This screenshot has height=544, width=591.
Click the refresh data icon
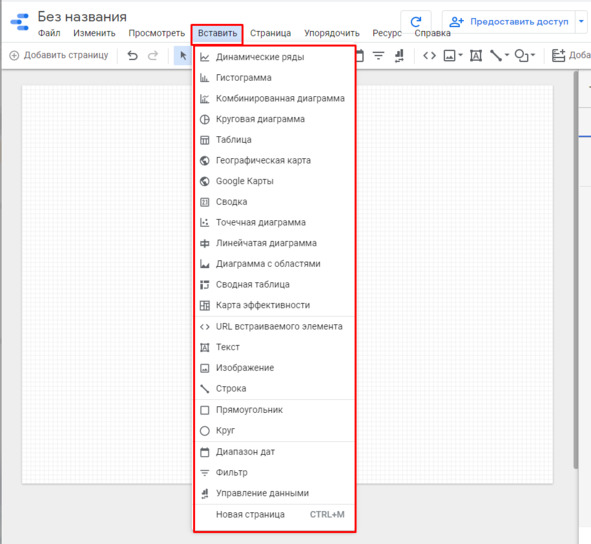pyautogui.click(x=416, y=22)
